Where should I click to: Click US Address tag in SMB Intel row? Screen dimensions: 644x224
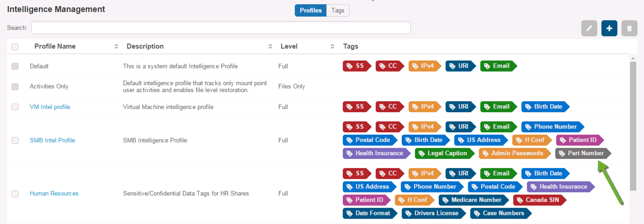coord(480,140)
